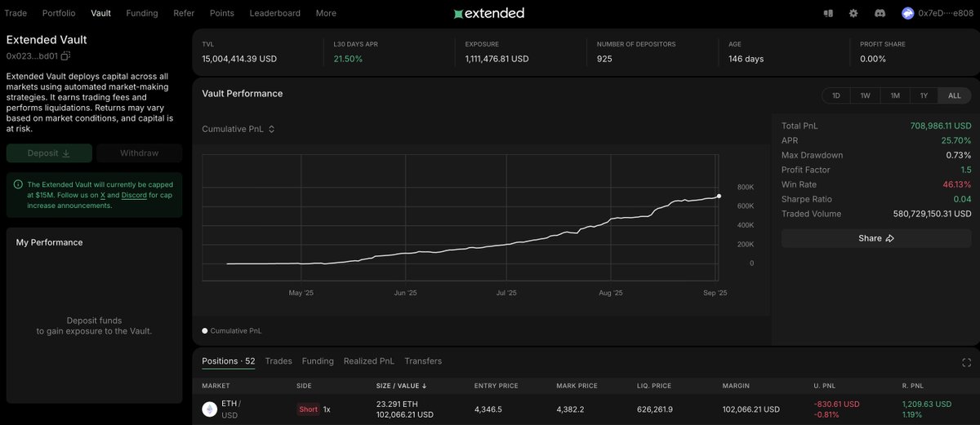
Task: Follow the X link in notice
Action: (103, 196)
